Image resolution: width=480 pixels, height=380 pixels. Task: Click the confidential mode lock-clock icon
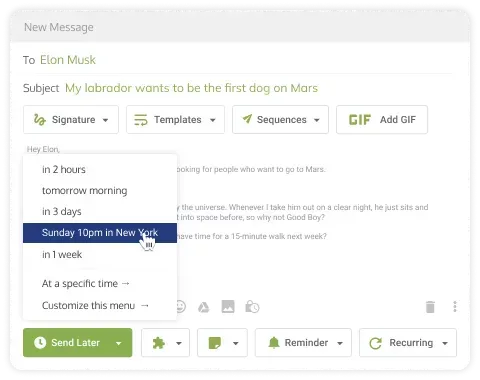pos(252,307)
